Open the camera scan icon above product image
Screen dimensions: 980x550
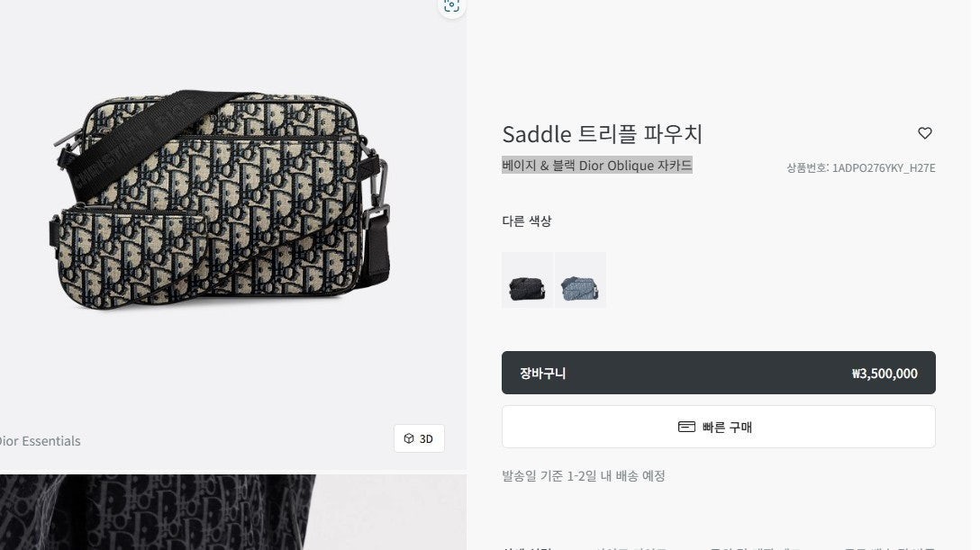[451, 6]
